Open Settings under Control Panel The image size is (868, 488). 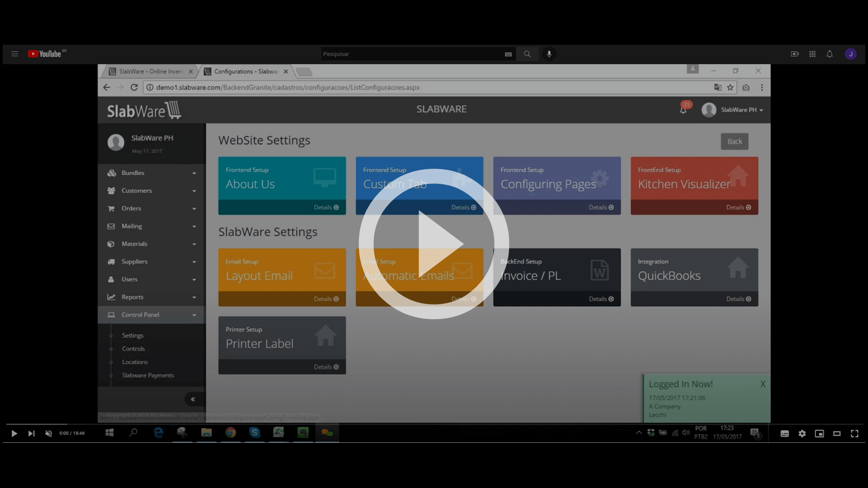click(x=132, y=335)
